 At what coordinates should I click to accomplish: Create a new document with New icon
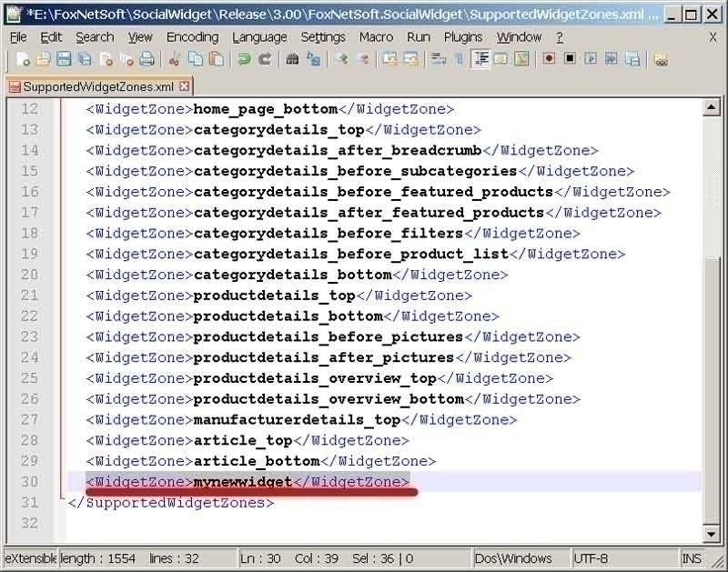[x=22, y=59]
